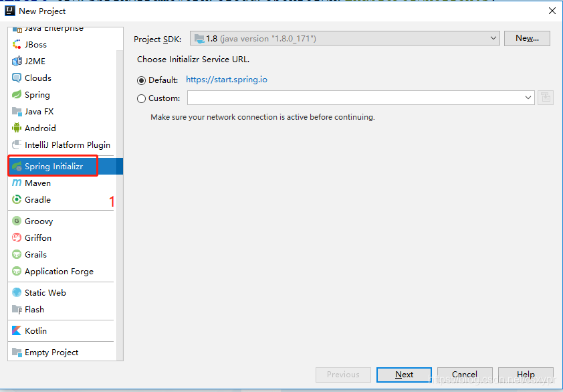
Task: Click the Empty Project folder icon
Action: tap(17, 352)
